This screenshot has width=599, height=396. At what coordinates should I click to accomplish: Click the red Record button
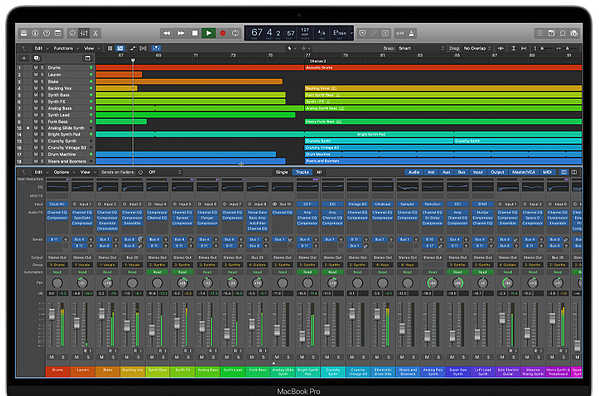pyautogui.click(x=223, y=33)
